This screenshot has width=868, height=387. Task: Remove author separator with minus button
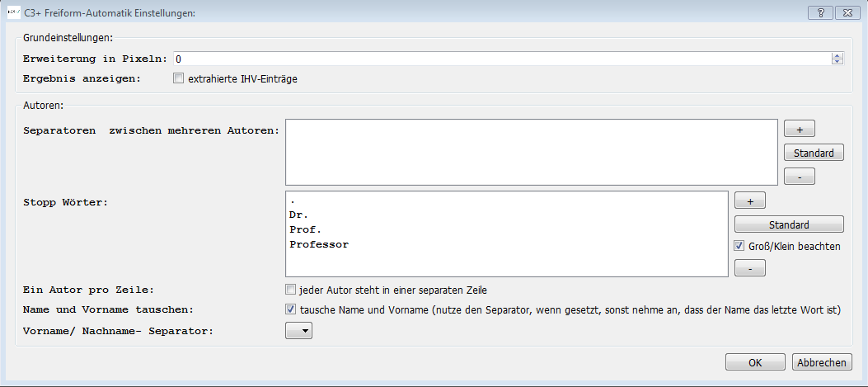click(x=800, y=177)
